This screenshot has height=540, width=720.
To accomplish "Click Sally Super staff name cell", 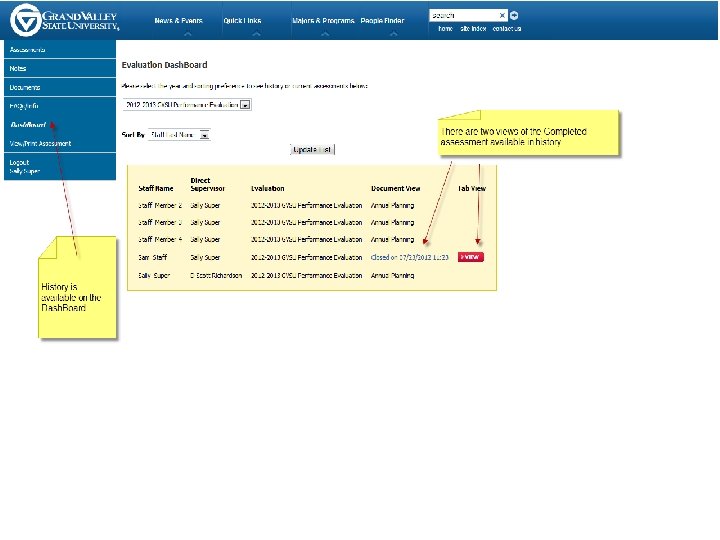I will click(x=154, y=276).
